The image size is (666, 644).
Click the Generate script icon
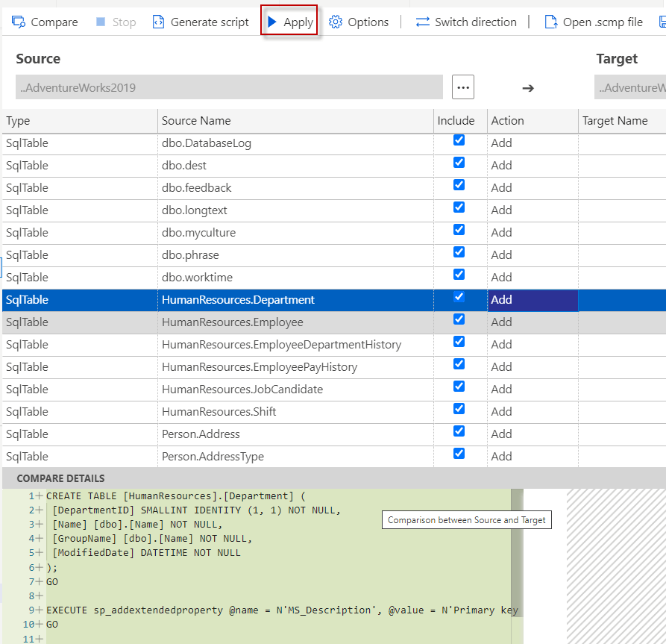coord(158,22)
